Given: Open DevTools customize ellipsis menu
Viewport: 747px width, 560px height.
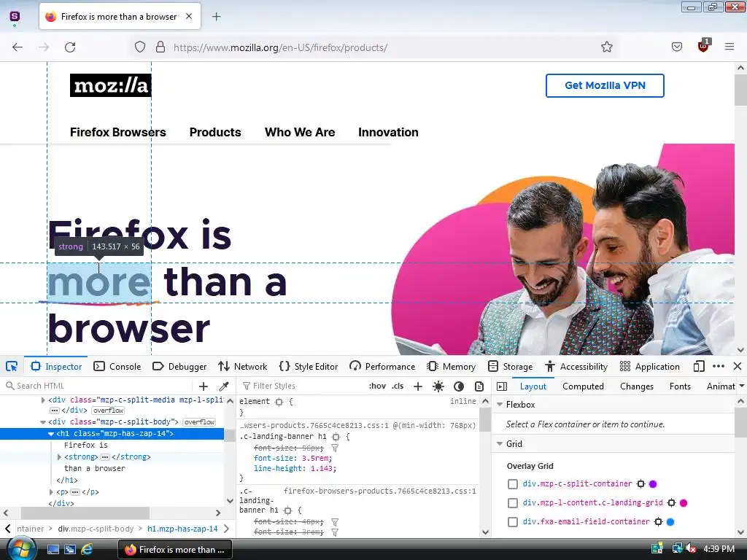Looking at the screenshot, I should tap(719, 366).
